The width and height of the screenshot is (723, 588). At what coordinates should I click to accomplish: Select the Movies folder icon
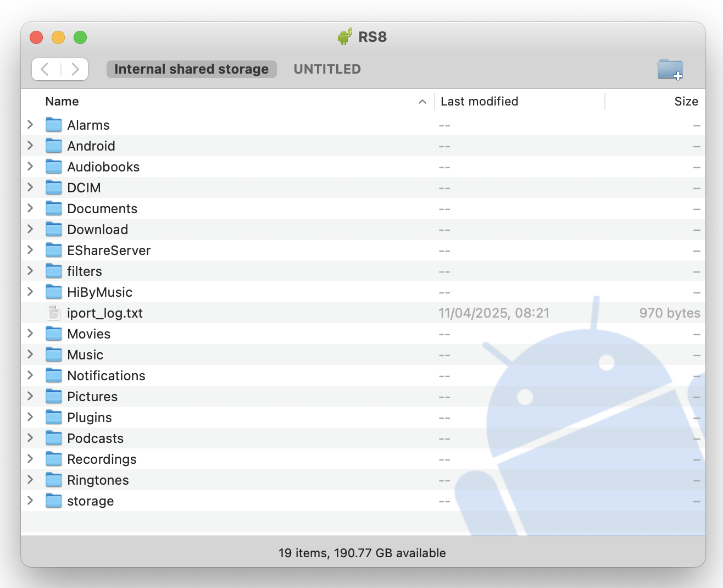[x=54, y=334]
